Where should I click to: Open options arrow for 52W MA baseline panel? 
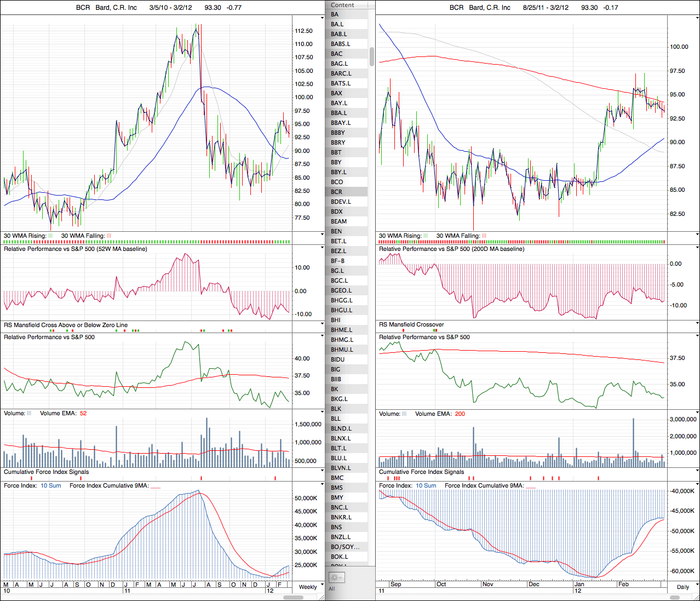tap(322, 248)
